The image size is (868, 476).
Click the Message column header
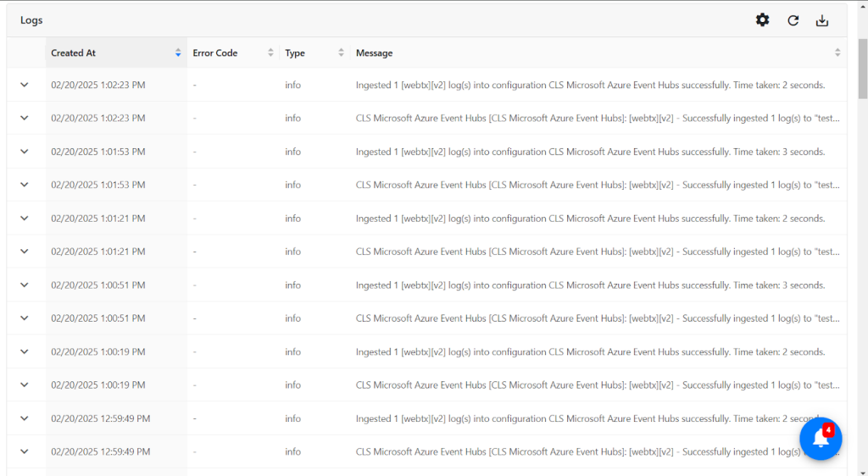[598, 53]
